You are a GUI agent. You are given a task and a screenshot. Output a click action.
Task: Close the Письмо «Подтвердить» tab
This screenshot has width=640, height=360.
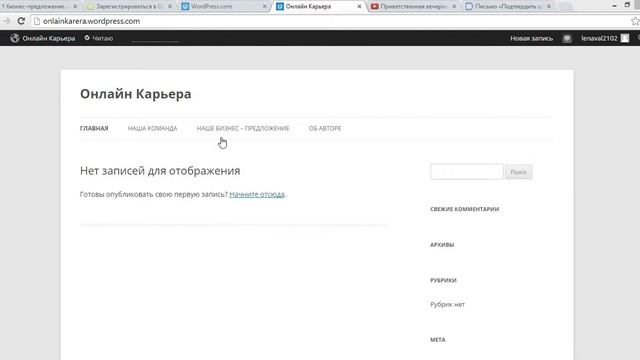coord(549,7)
